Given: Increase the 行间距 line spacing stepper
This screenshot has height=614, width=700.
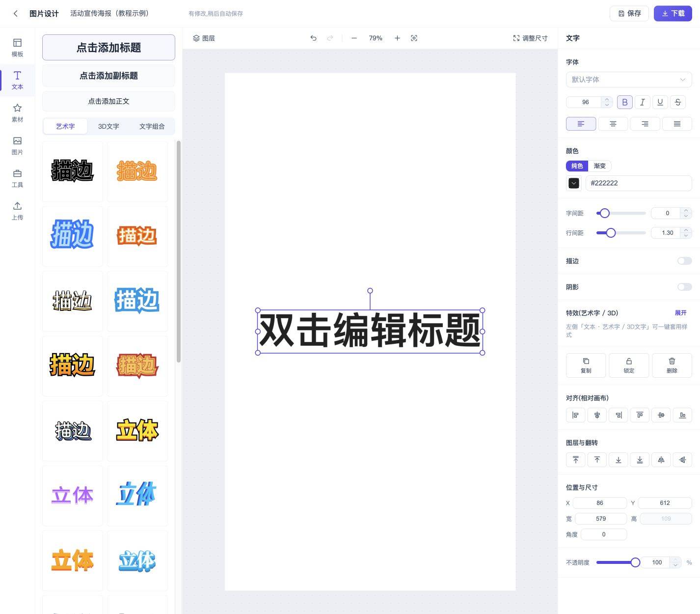Looking at the screenshot, I should point(686,230).
